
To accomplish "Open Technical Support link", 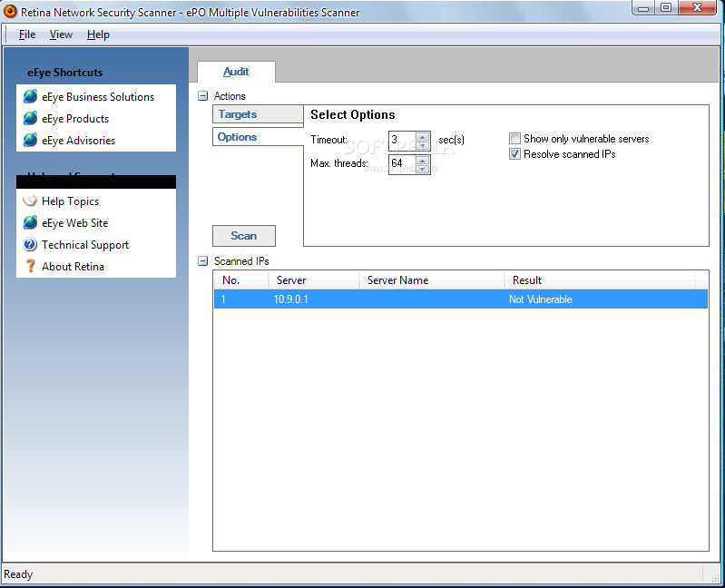I will [x=85, y=245].
